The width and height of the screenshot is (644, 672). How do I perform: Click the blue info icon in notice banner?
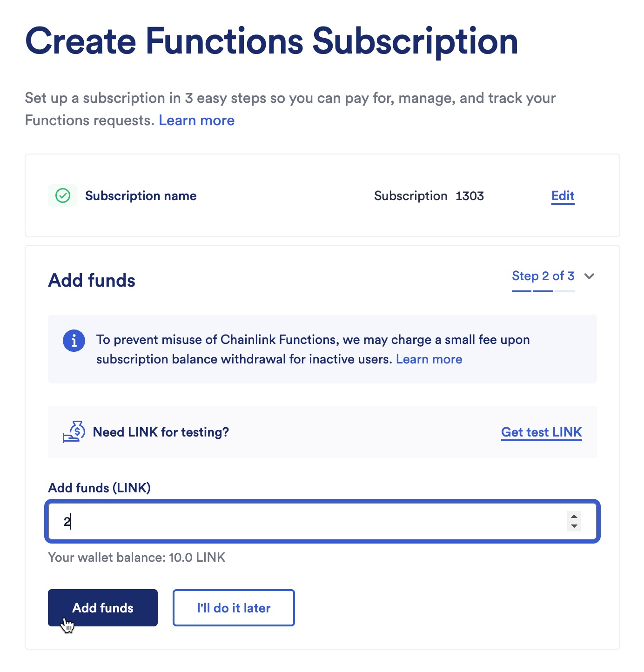[x=74, y=340]
